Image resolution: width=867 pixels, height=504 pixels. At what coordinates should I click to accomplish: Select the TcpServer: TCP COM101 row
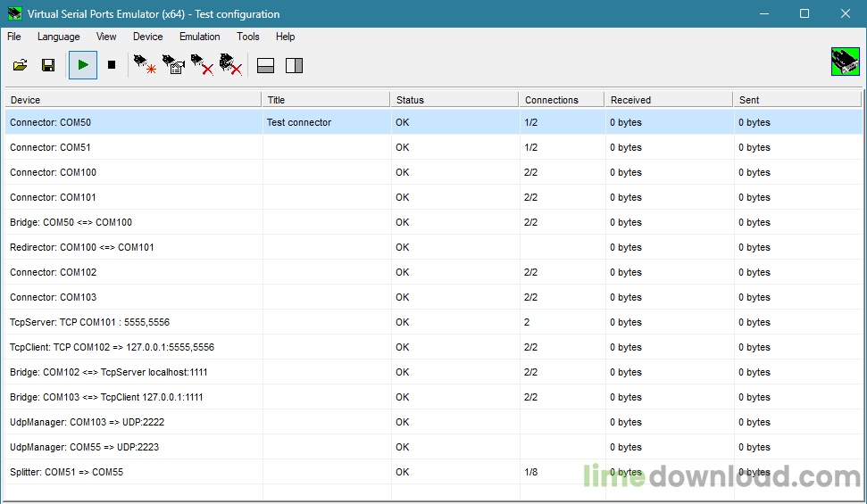coord(89,322)
